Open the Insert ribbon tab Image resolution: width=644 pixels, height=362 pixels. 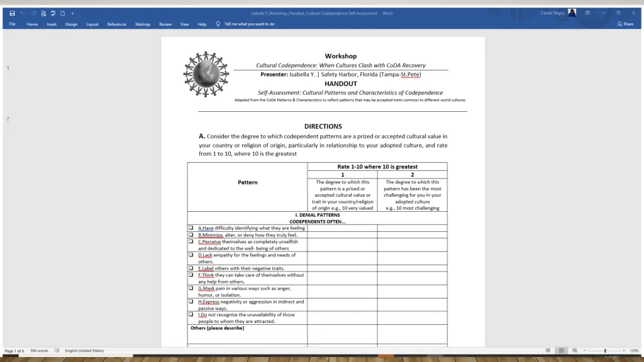click(52, 25)
